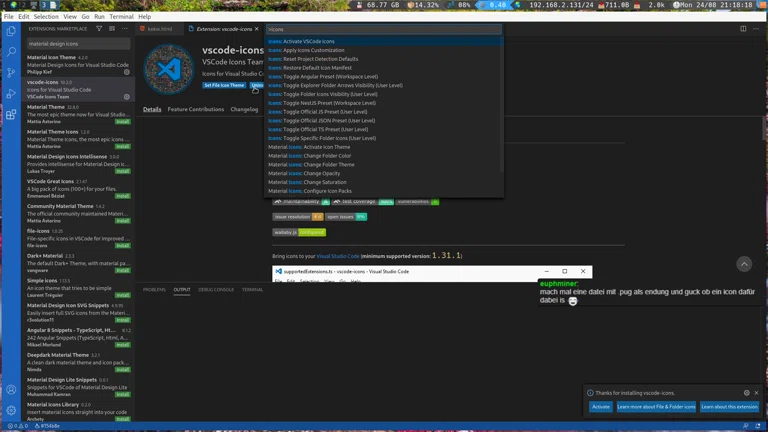Open the Visual Studio Code link
Viewport: 768px width, 432px height.
[x=337, y=256]
